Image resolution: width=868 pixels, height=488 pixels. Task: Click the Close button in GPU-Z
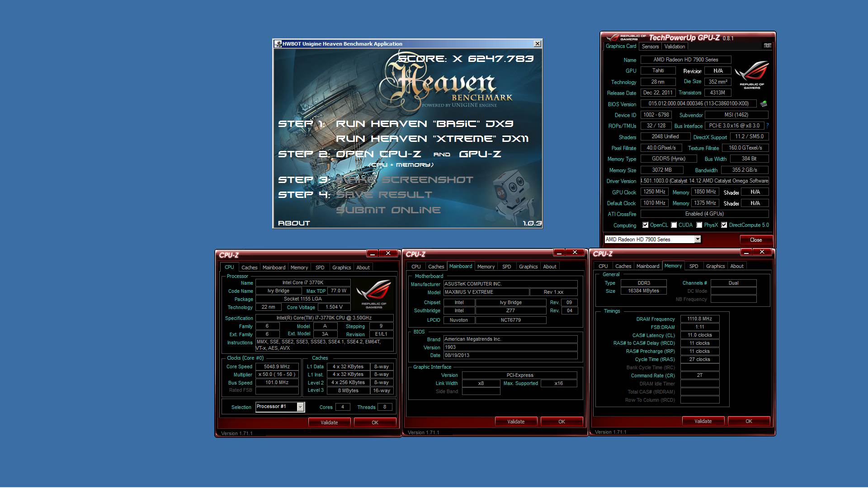755,240
